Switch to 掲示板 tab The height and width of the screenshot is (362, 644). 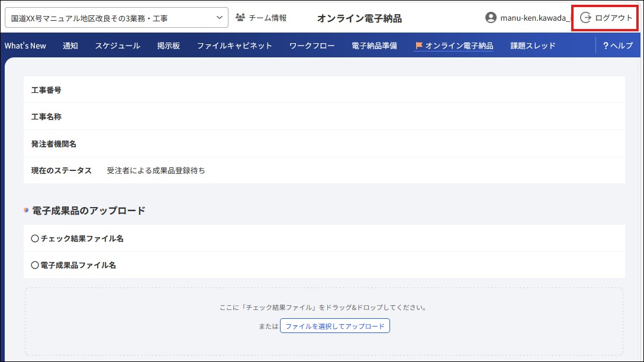[168, 46]
